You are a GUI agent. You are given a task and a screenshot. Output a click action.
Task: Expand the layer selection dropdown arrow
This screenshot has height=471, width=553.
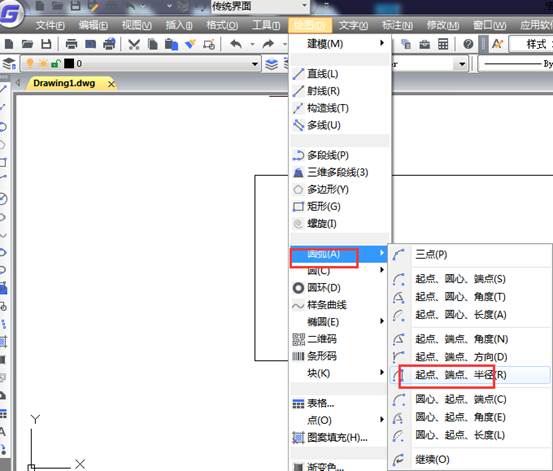pos(254,64)
